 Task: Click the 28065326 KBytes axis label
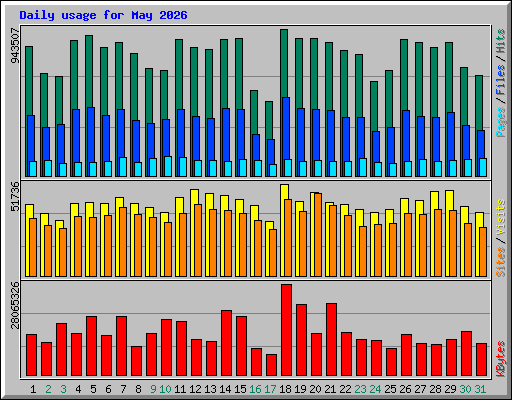pyautogui.click(x=15, y=305)
